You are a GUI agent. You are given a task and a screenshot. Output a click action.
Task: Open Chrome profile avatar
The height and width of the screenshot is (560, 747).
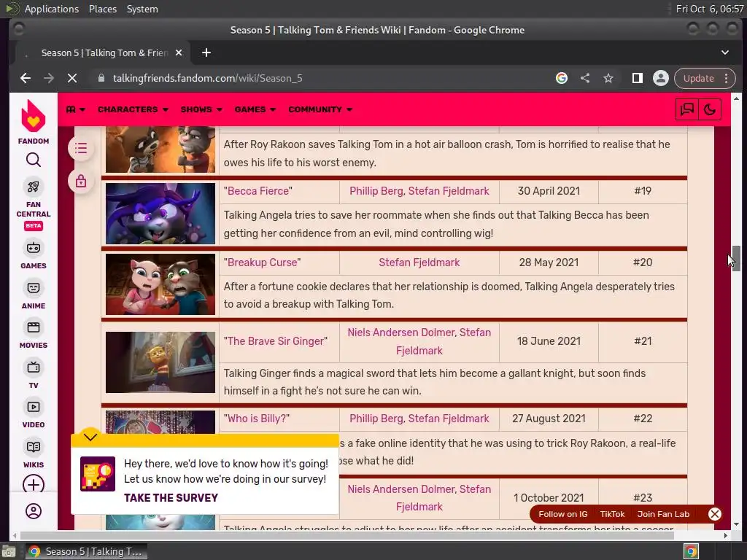click(x=661, y=78)
